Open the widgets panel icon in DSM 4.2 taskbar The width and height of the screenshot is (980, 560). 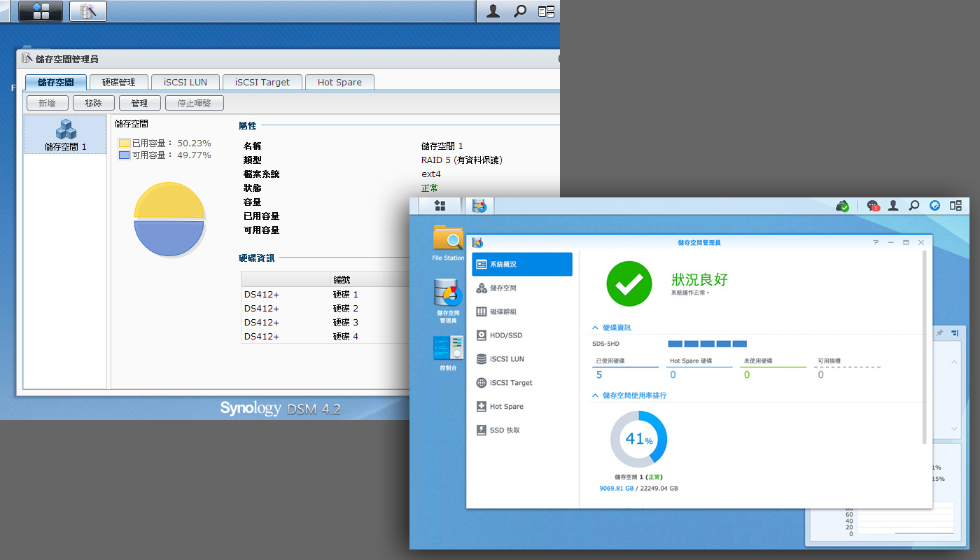pyautogui.click(x=546, y=11)
